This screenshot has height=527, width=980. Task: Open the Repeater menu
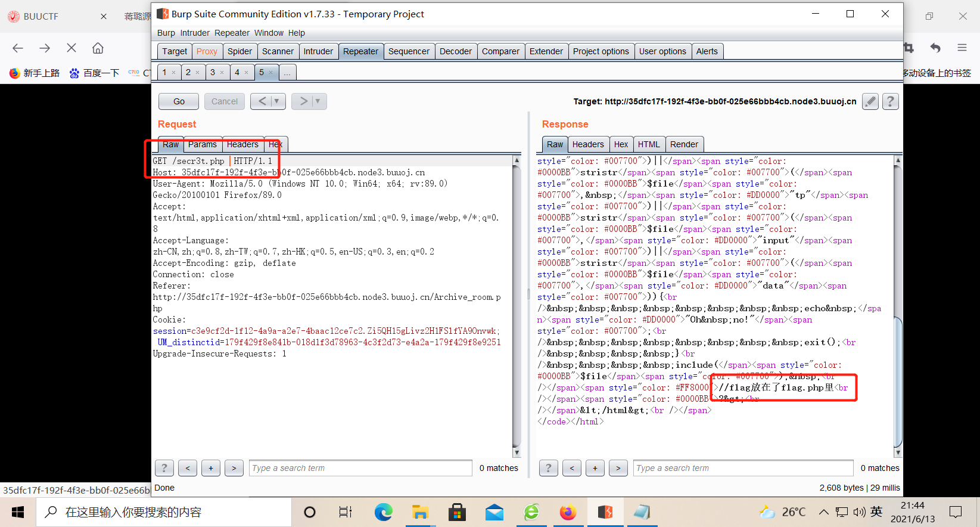point(232,33)
